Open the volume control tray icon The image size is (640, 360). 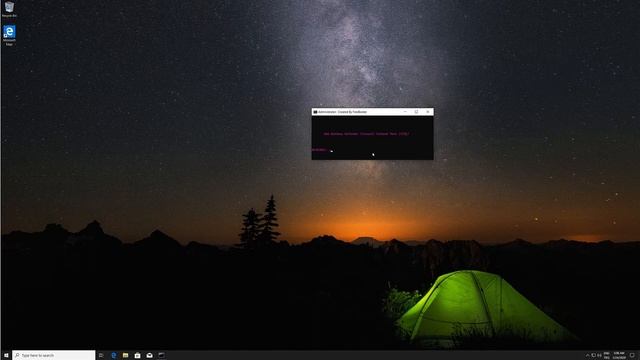click(599, 356)
